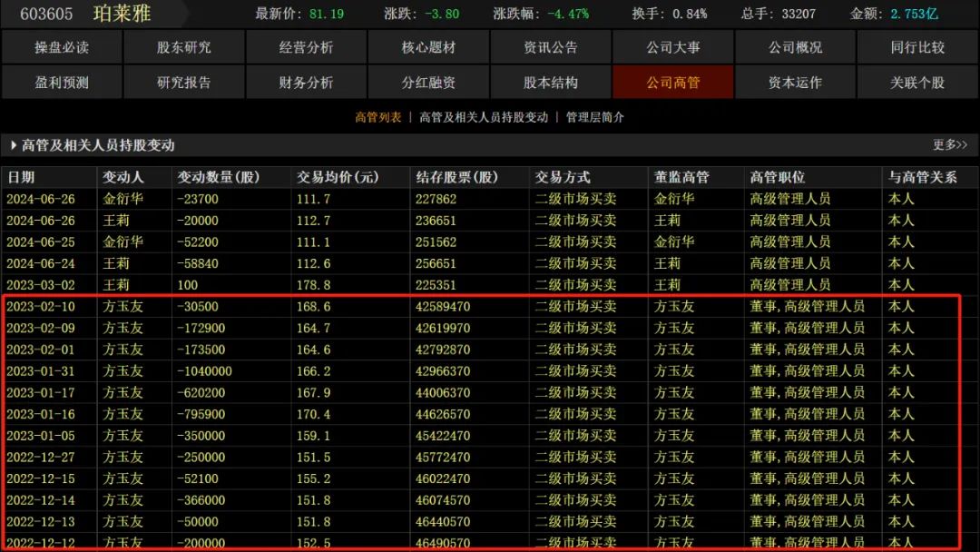Screen dimensions: 980x552
Task: Switch to 股东研究 tab
Action: pos(183,47)
